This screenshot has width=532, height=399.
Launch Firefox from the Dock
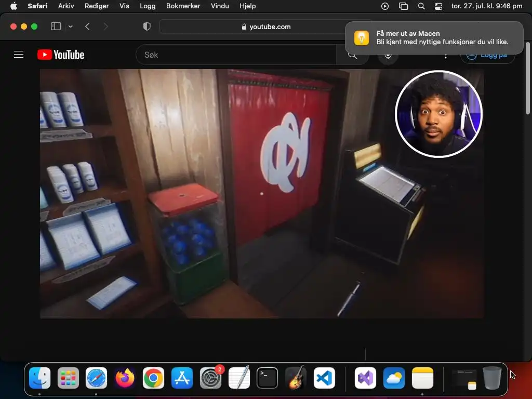coord(125,378)
